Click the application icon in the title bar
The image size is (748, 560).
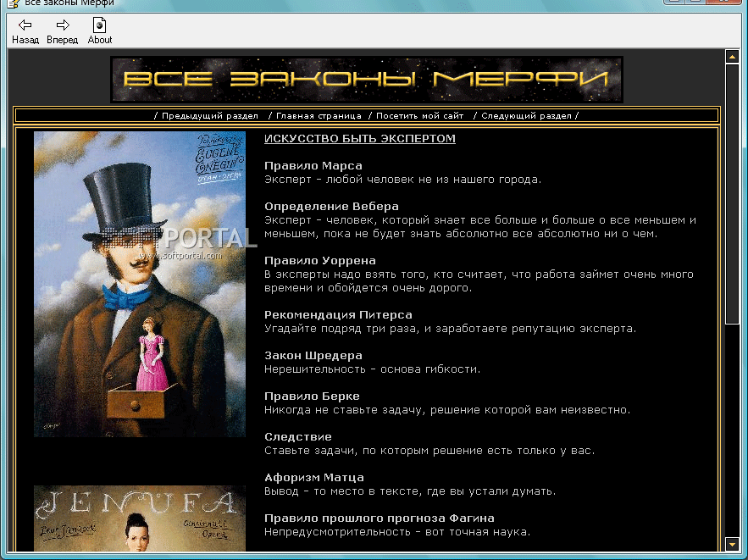13,3
